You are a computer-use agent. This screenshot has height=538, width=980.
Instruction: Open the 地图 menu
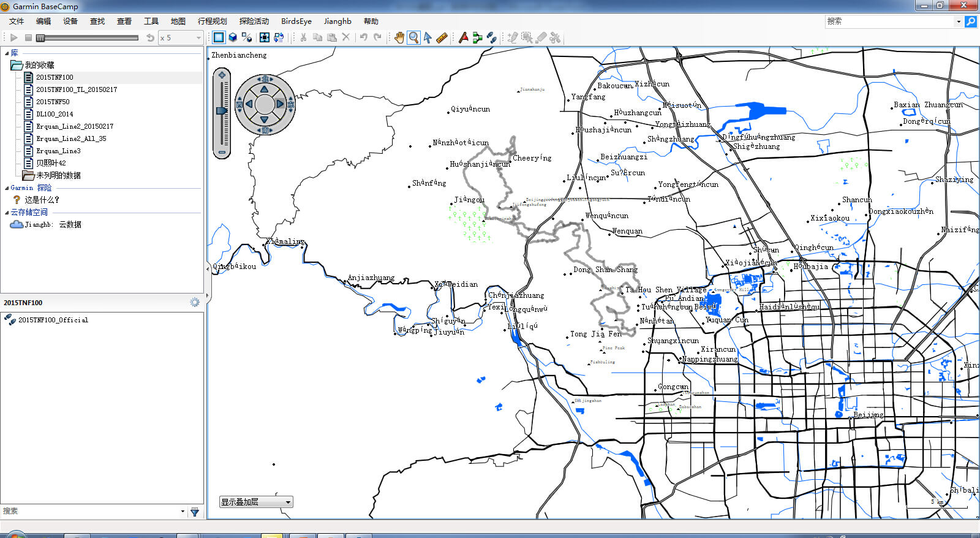click(x=178, y=21)
